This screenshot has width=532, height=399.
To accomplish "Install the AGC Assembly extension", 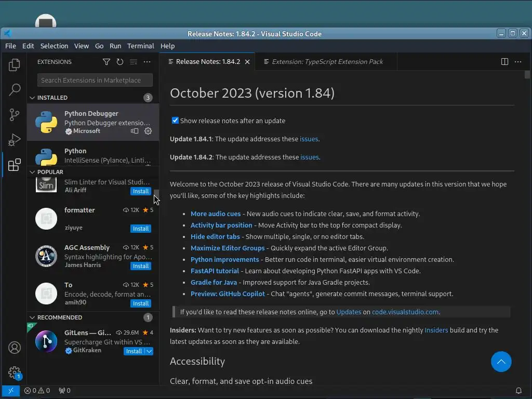I will tap(140, 266).
